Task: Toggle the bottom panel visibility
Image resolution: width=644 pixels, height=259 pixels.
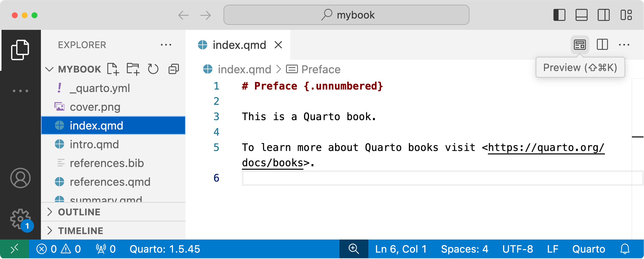Action: (581, 15)
